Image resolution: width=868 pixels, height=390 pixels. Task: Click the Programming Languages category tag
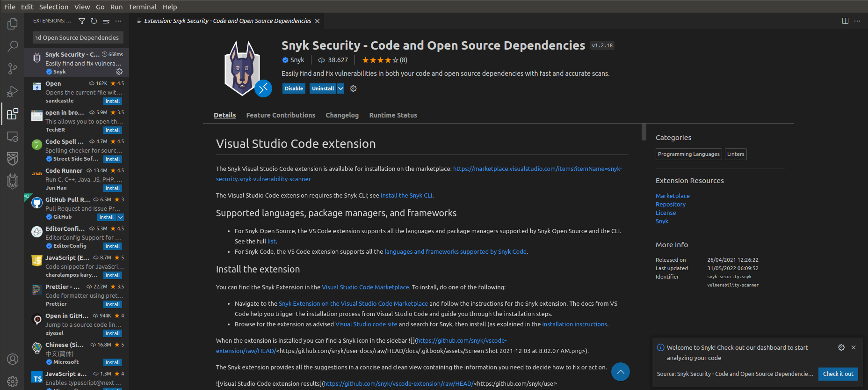click(x=689, y=154)
